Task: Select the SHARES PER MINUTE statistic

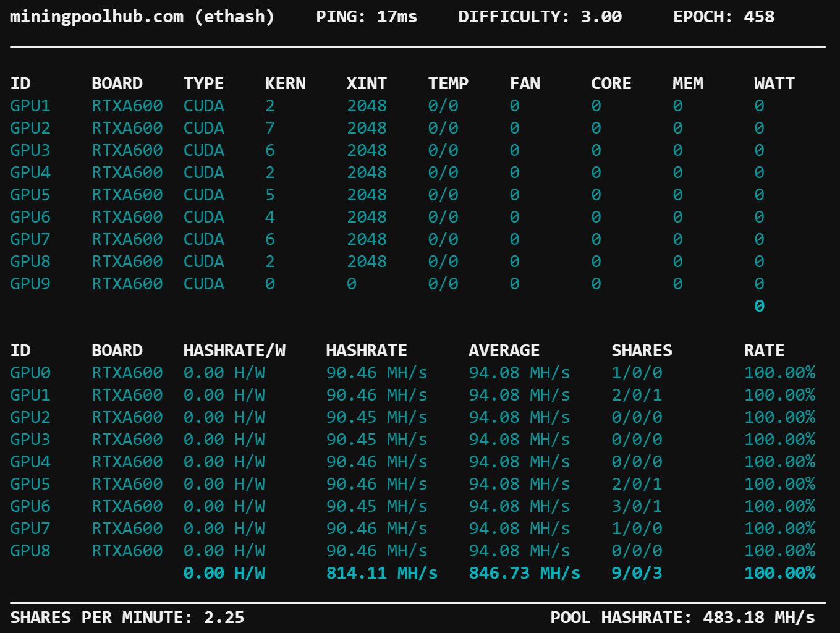Action: tap(126, 617)
